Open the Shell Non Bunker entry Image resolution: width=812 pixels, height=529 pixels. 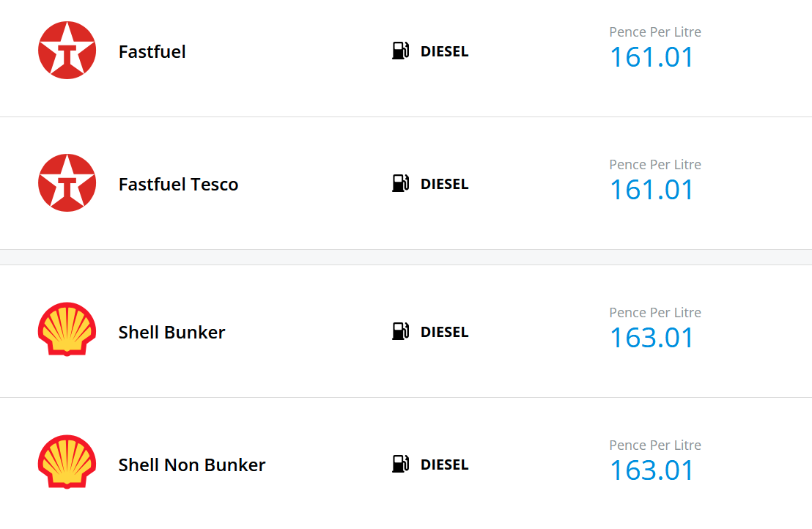[x=192, y=465]
